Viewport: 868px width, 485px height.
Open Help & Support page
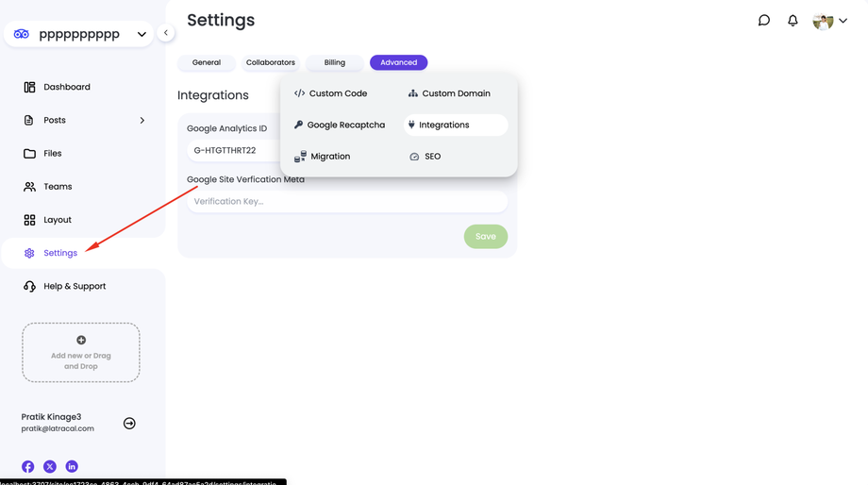point(74,287)
